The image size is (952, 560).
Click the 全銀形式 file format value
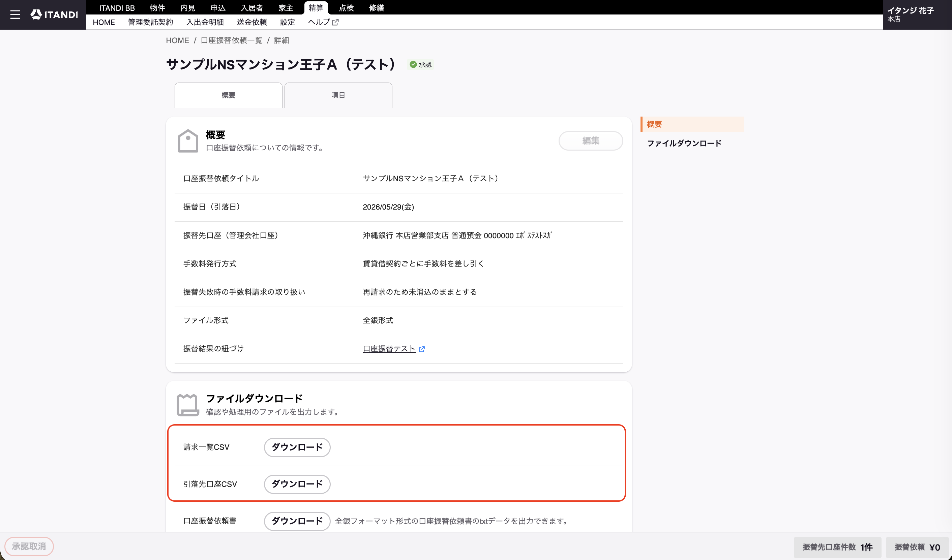[378, 320]
